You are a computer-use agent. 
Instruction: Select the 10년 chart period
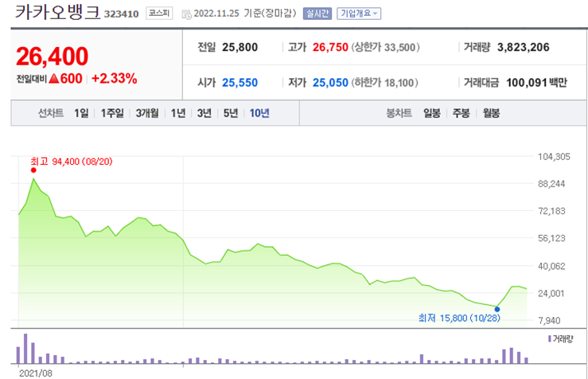click(259, 113)
